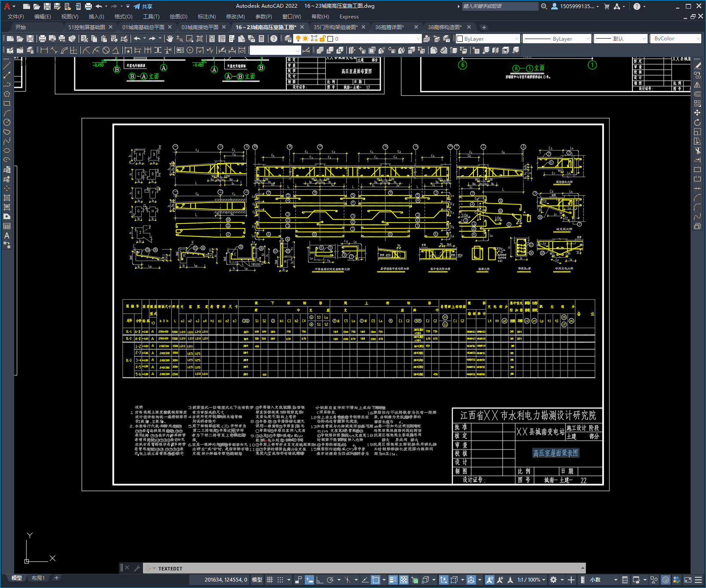
Task: Click the Workspace Switching gear icon
Action: click(554, 580)
